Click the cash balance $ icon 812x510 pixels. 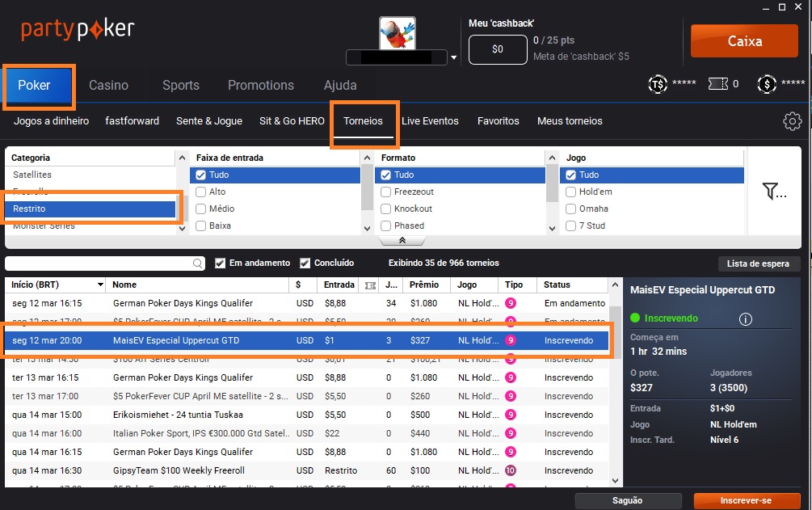click(767, 84)
